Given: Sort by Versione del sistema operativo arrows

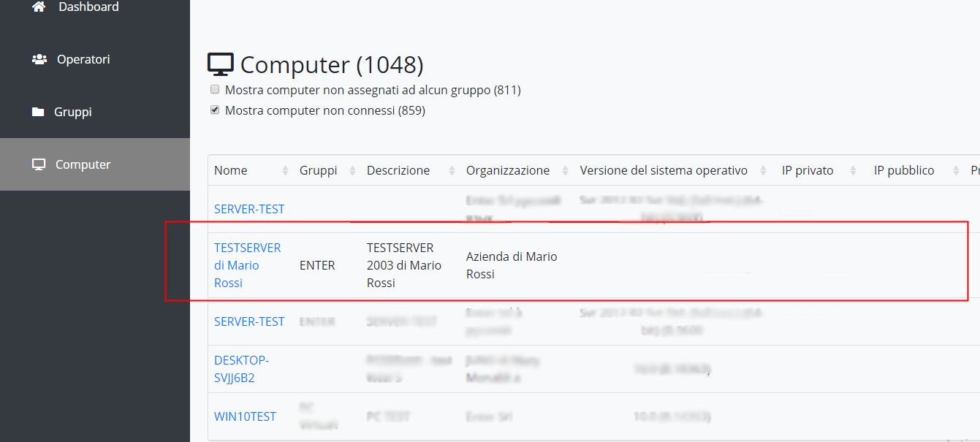Looking at the screenshot, I should [x=764, y=170].
